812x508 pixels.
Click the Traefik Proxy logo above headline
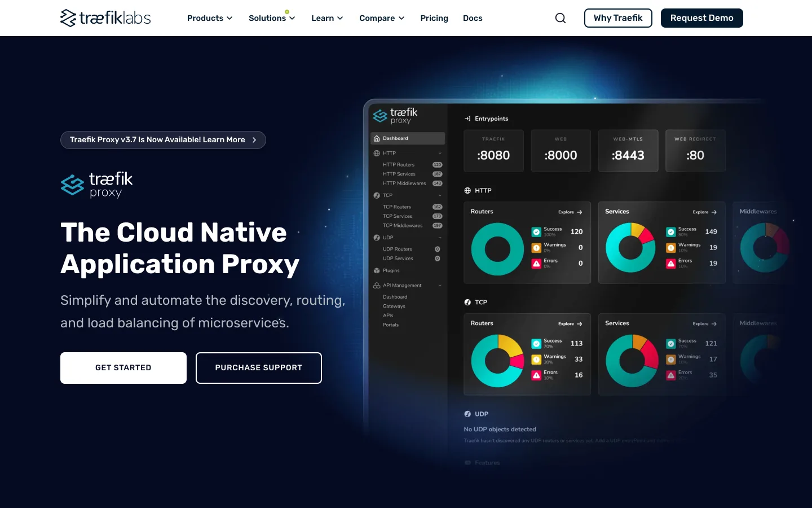pos(96,185)
